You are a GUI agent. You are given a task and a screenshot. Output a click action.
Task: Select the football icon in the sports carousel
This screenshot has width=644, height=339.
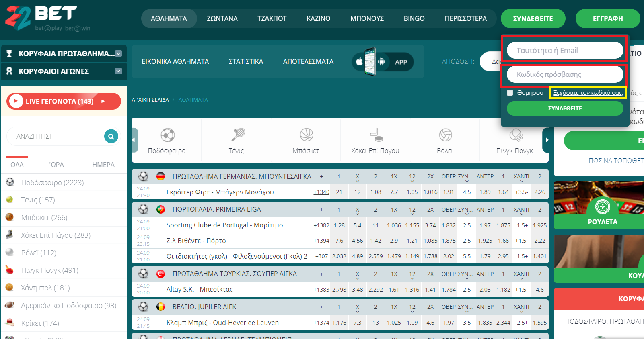click(167, 135)
